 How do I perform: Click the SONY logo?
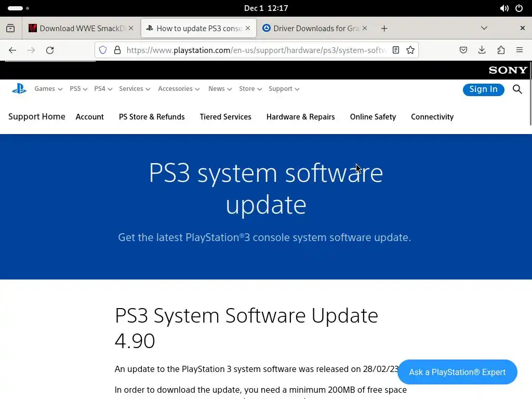[x=508, y=70]
